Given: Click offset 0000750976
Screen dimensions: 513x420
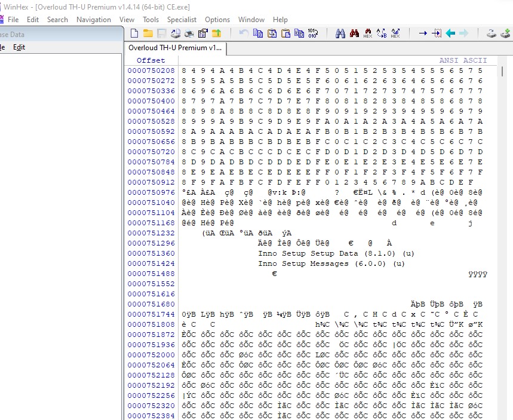Looking at the screenshot, I should (x=151, y=192).
